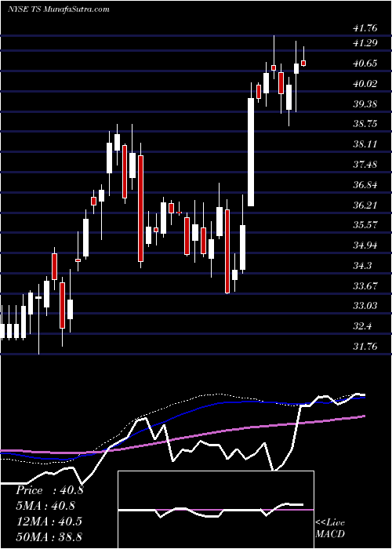
Task: Select the 33.03 price axis label
Action: coord(365,306)
